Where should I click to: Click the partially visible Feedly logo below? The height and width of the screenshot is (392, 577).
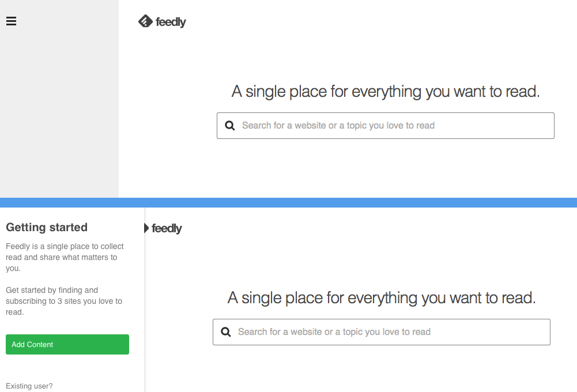146,228
